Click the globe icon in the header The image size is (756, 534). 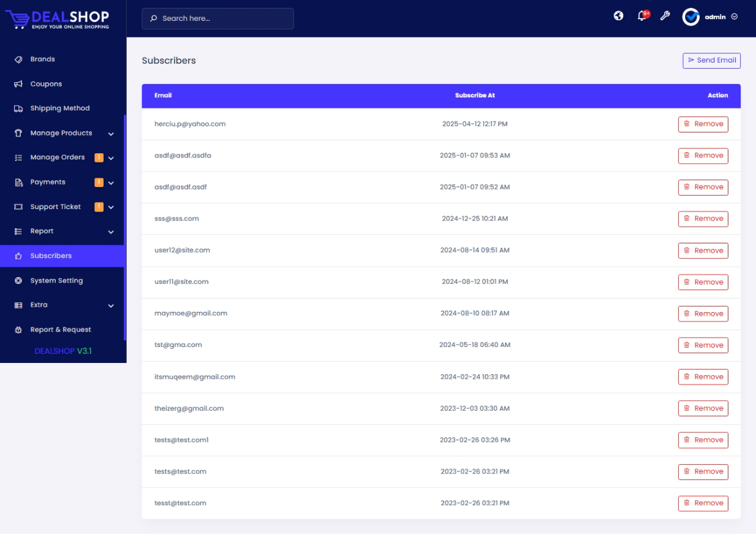pyautogui.click(x=618, y=16)
